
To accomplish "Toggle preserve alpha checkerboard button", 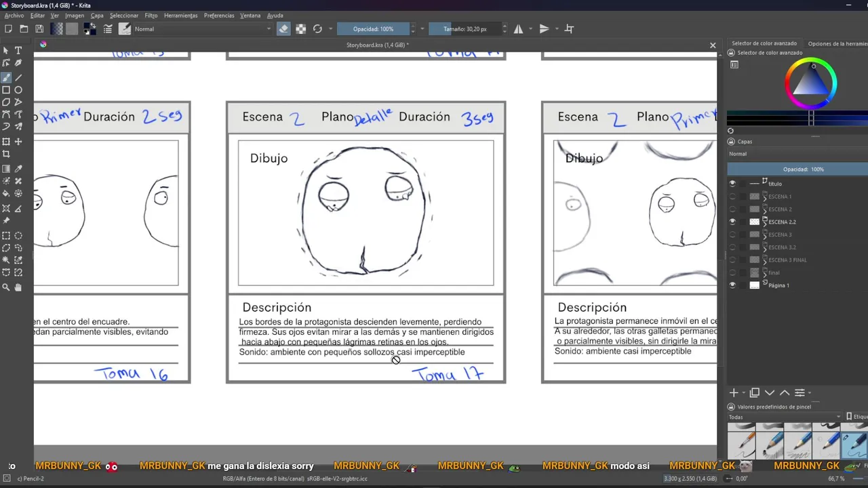I will [x=300, y=28].
